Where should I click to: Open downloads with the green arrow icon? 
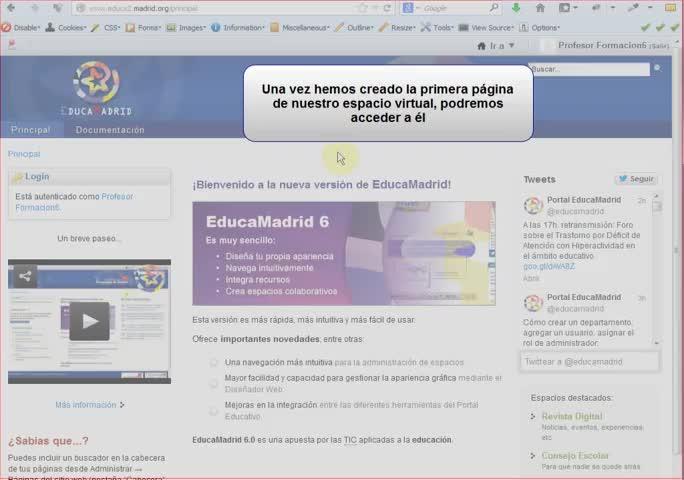[x=516, y=8]
